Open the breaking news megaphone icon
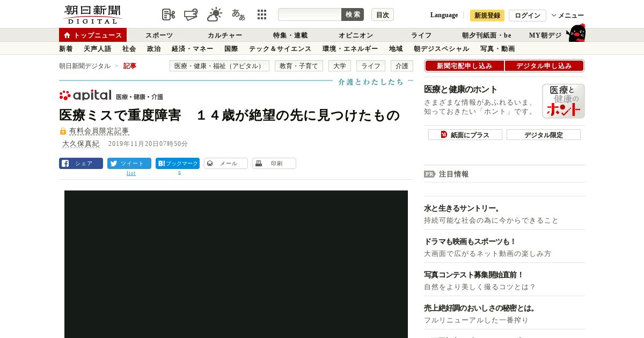Image resolution: width=644 pixels, height=338 pixels. point(191,14)
